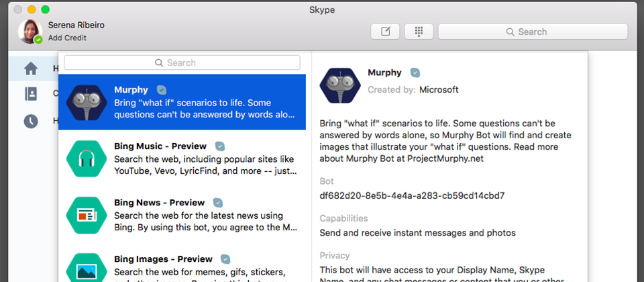Click the main Skype toolbar search field
The width and height of the screenshot is (644, 282).
[x=533, y=32]
